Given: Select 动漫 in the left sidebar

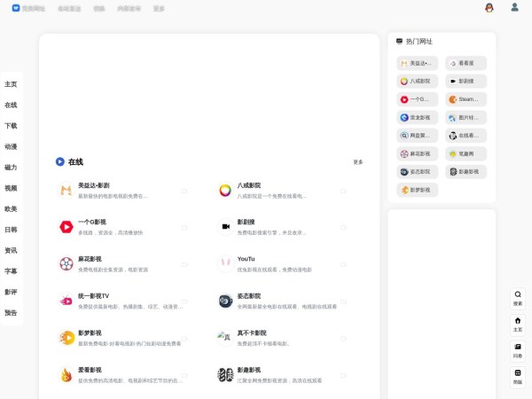Looking at the screenshot, I should coord(11,146).
